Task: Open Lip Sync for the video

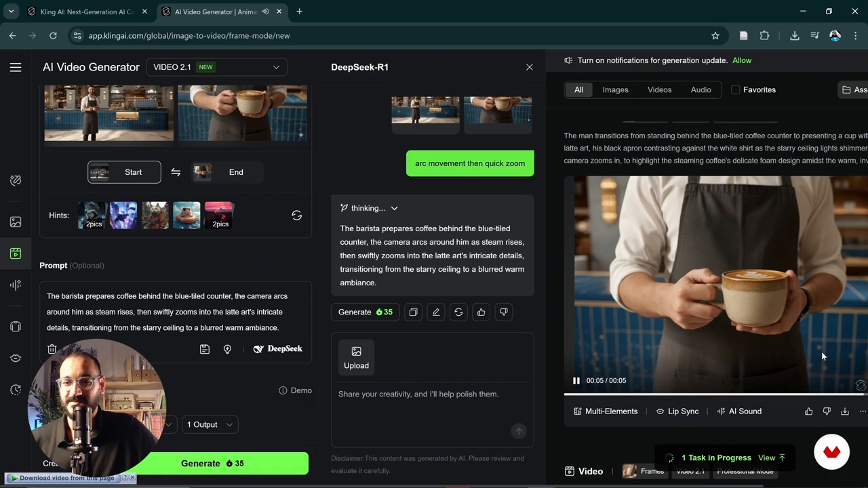Action: 677,411
